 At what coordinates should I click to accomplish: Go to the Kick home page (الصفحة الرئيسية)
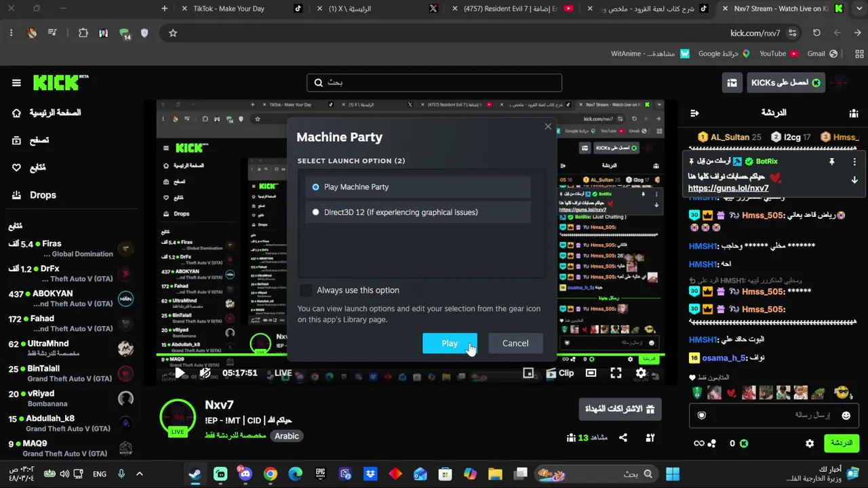pyautogui.click(x=46, y=113)
